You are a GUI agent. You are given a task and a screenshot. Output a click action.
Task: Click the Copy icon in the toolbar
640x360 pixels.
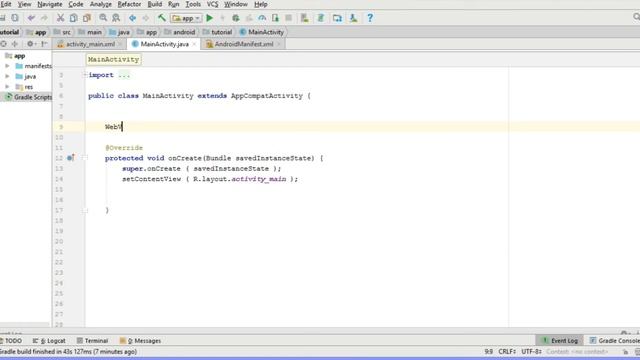tap(73, 18)
